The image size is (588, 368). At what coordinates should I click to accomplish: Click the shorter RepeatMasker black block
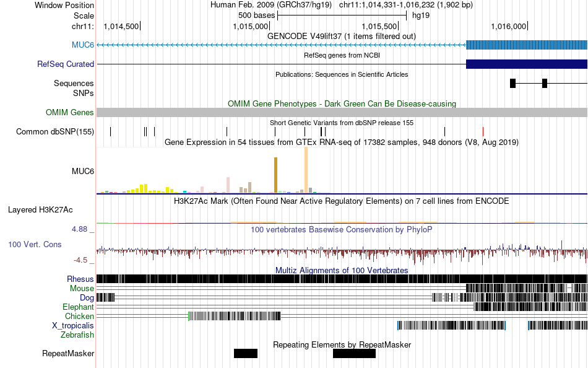click(246, 353)
